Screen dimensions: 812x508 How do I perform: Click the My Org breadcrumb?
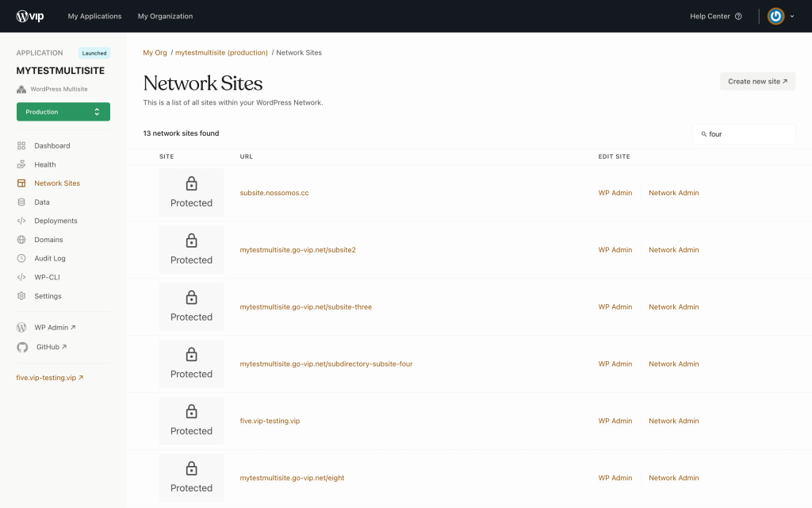(155, 52)
